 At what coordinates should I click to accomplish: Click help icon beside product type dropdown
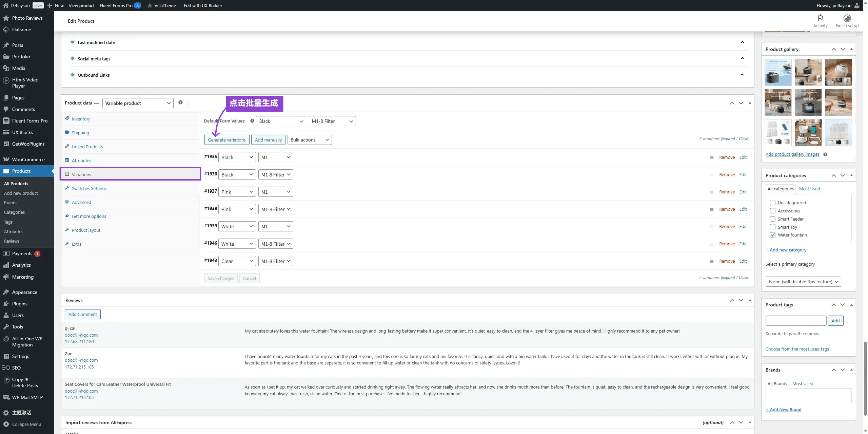(x=180, y=102)
